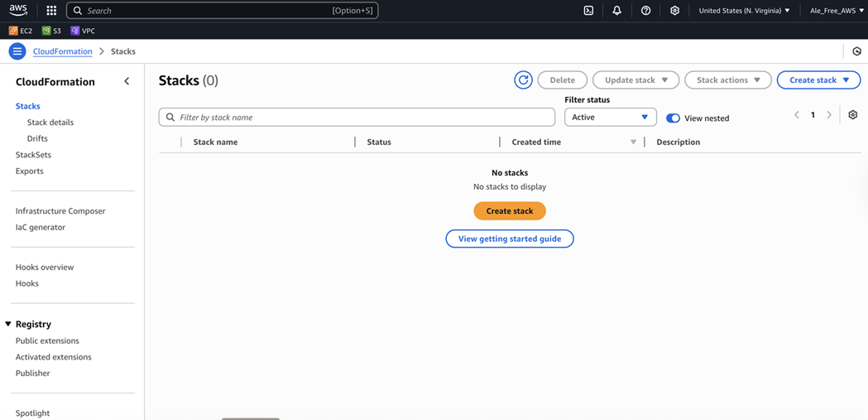
Task: Sort by Created time arrow
Action: click(633, 142)
